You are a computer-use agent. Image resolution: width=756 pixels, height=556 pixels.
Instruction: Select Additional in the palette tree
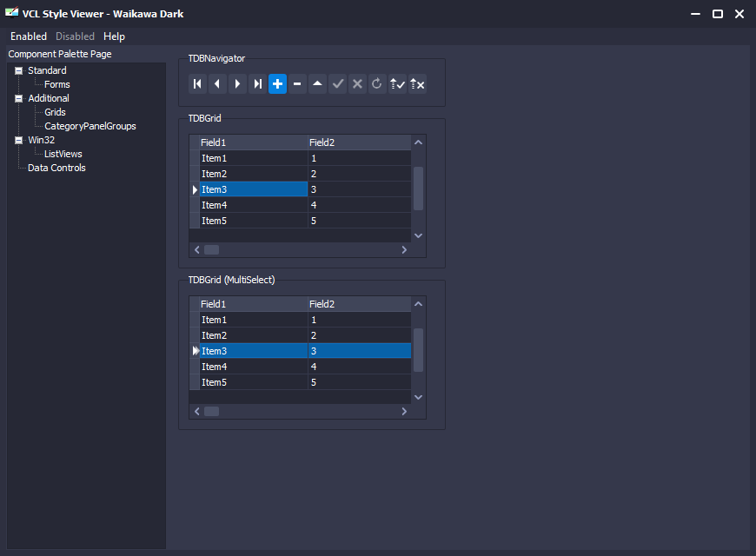coord(48,98)
